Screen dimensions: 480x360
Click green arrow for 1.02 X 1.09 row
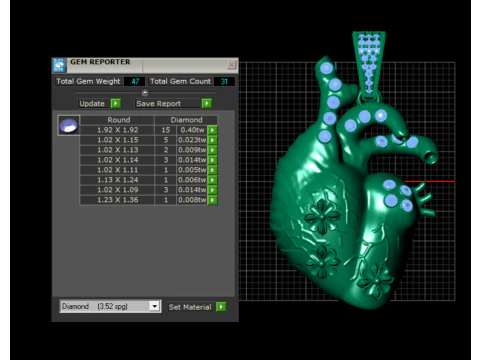click(x=213, y=190)
